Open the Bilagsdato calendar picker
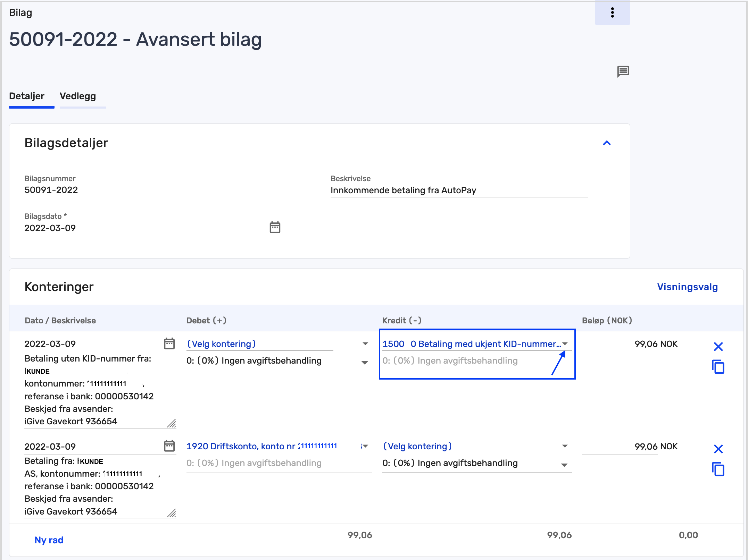 point(275,228)
